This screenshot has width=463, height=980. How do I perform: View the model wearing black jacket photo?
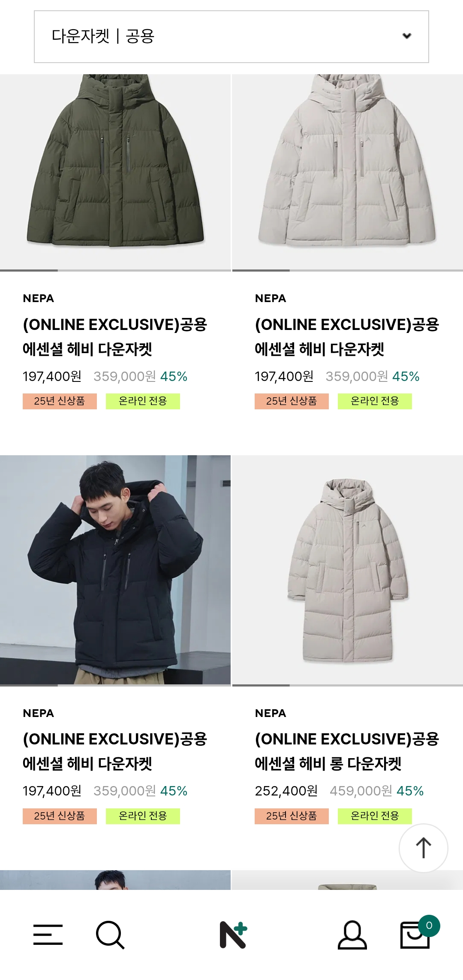(x=115, y=569)
